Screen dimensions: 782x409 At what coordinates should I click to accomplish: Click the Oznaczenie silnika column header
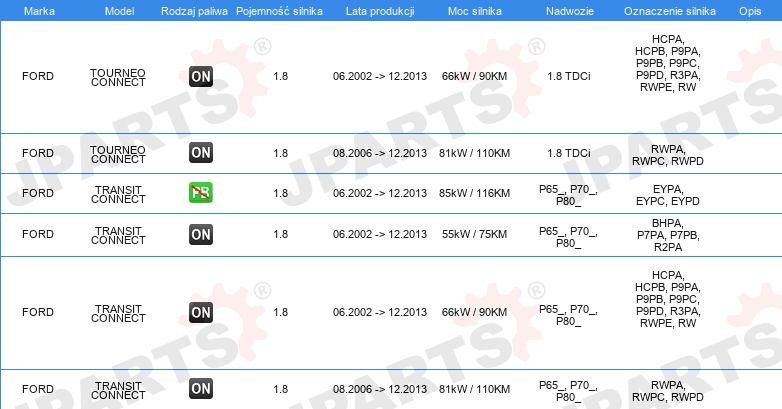[x=670, y=11]
